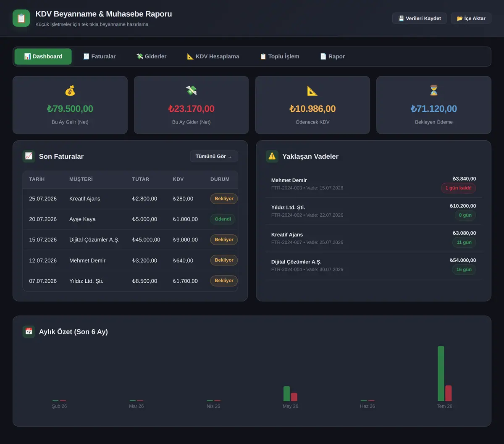504x444 pixels.
Task: Click the ₺71.120,00 pending payment value
Action: click(x=434, y=109)
